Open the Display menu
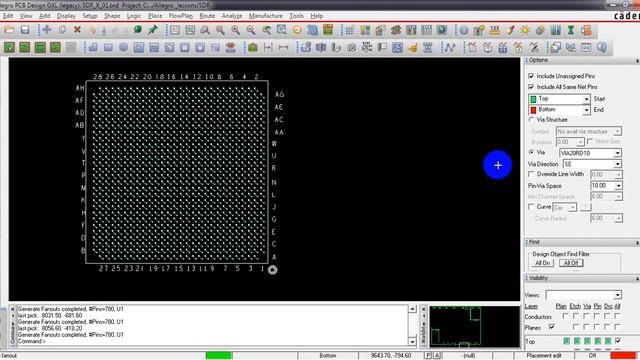 pos(66,16)
